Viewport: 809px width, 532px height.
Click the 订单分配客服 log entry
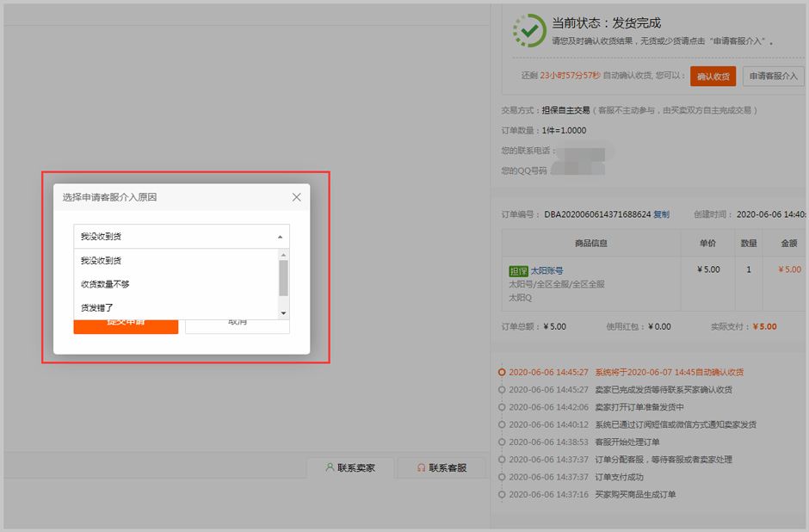[x=664, y=459]
